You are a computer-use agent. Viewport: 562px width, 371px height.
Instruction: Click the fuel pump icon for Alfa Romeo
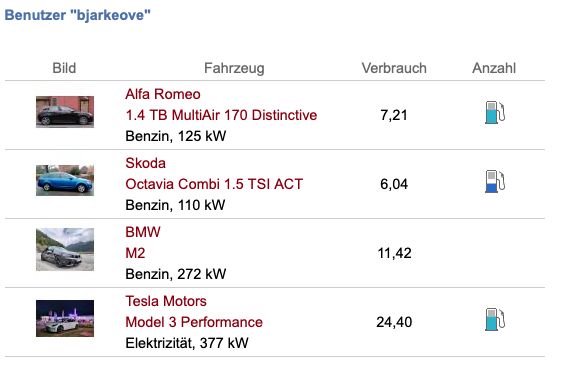[x=495, y=113]
